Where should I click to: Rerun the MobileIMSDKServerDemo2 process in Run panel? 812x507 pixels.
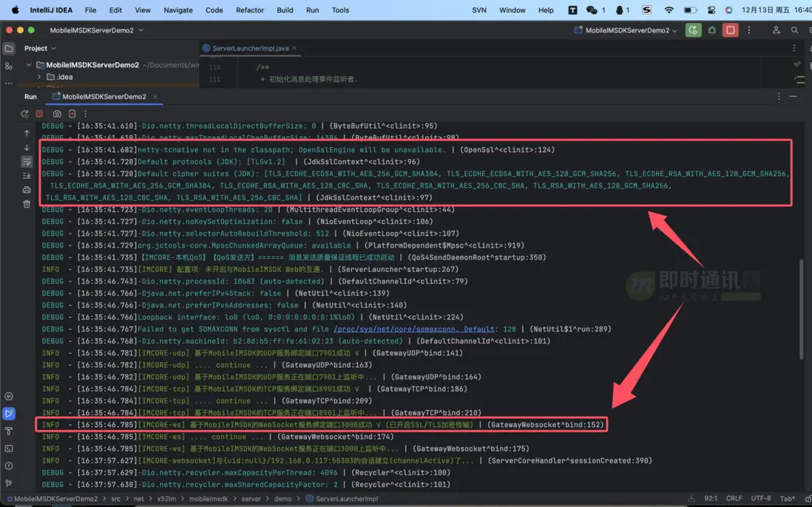25,114
